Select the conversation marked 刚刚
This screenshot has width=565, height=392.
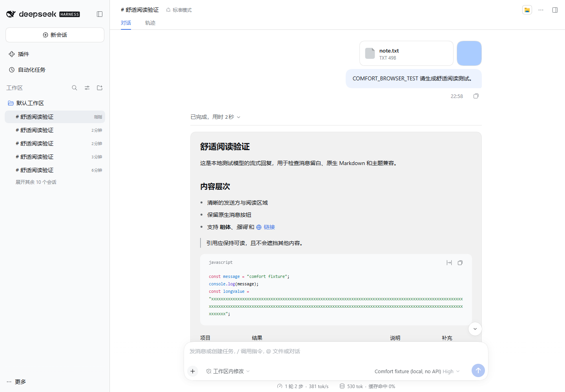[x=55, y=117]
